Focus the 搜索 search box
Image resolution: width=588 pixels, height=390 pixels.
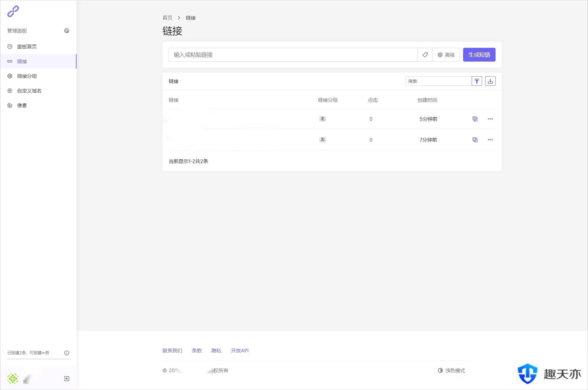[x=438, y=81]
